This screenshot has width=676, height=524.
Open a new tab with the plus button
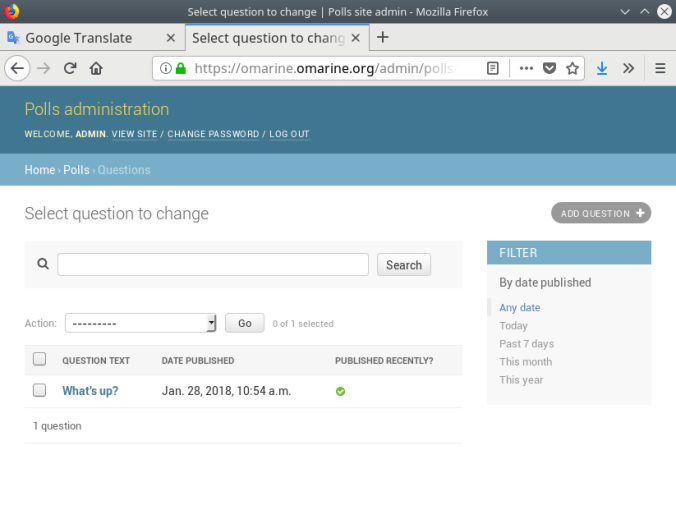[x=382, y=38]
